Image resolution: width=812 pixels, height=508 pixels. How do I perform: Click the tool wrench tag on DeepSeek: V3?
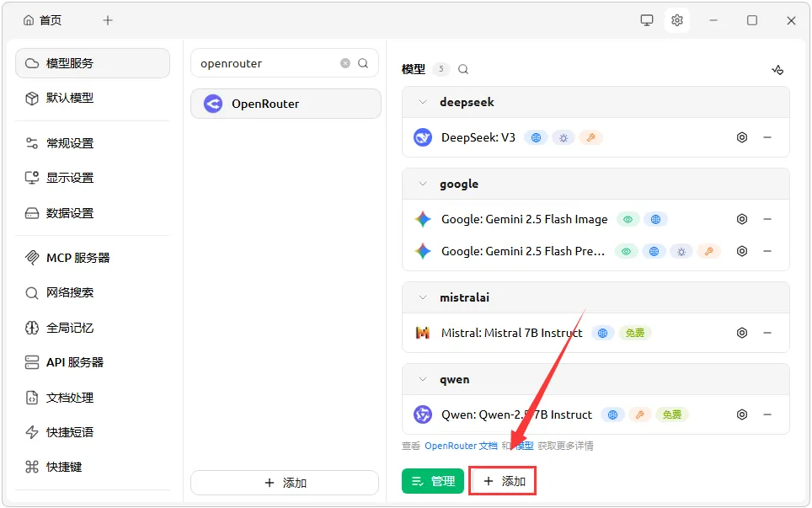[x=590, y=138]
